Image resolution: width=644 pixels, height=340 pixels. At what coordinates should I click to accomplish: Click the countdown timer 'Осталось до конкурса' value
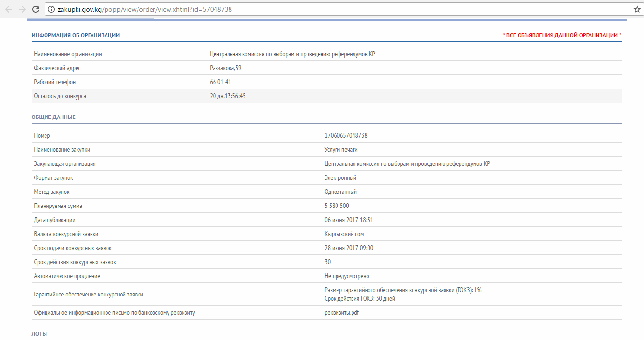pyautogui.click(x=228, y=96)
